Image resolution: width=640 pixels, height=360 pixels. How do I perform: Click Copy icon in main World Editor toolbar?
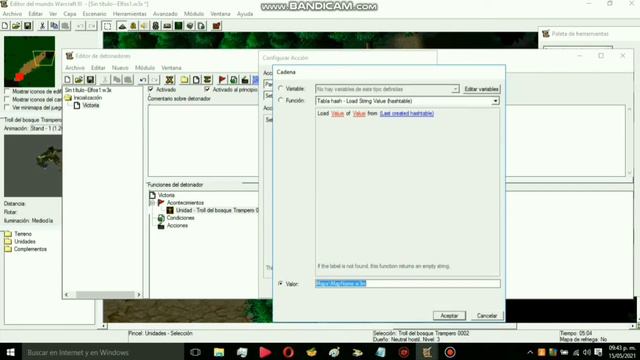[x=54, y=26]
